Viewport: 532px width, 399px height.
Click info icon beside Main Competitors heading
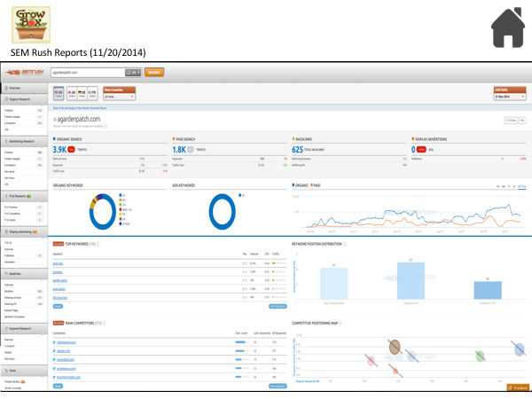[x=104, y=323]
